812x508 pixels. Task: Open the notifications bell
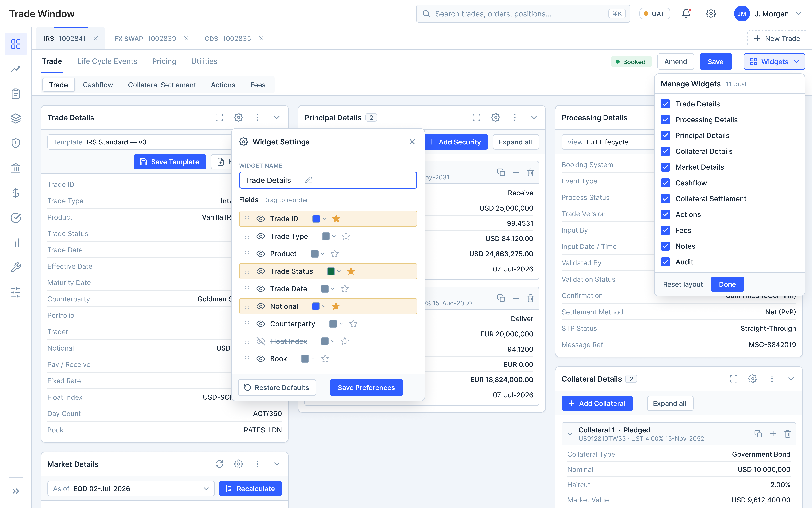tap(686, 14)
